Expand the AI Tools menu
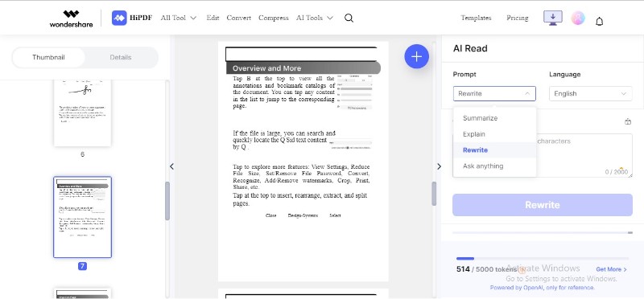644x299 pixels. pyautogui.click(x=315, y=18)
